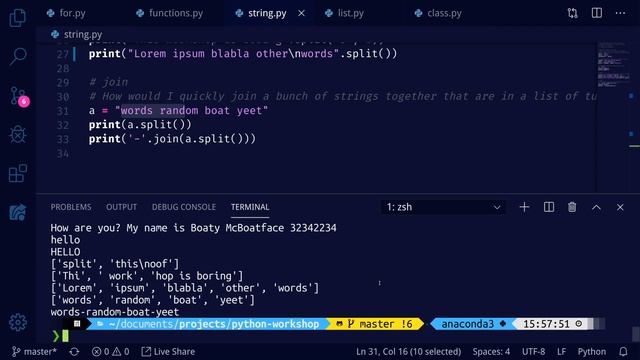Click the print(a.split()) code line

tap(140, 124)
